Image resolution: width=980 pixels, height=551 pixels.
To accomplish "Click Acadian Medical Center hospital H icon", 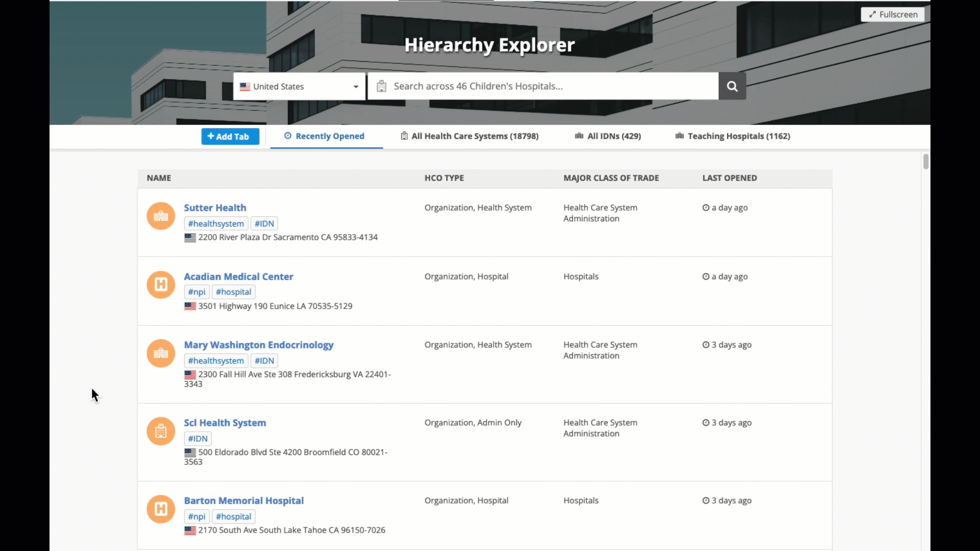I will (x=161, y=285).
